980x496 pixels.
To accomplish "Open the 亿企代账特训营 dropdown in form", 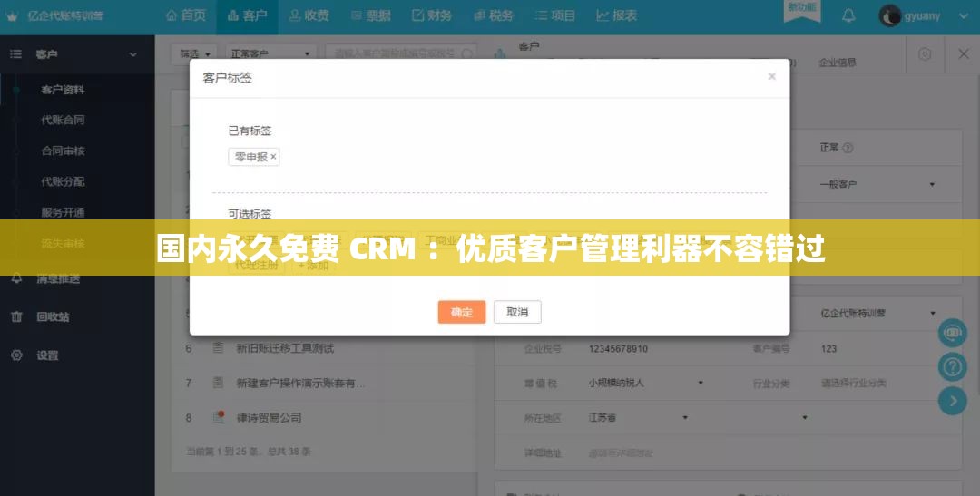I will [x=877, y=313].
